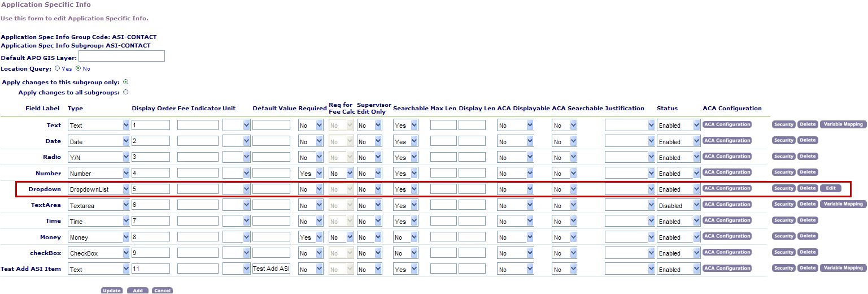Click Default APO GIS Layer field

(121, 56)
